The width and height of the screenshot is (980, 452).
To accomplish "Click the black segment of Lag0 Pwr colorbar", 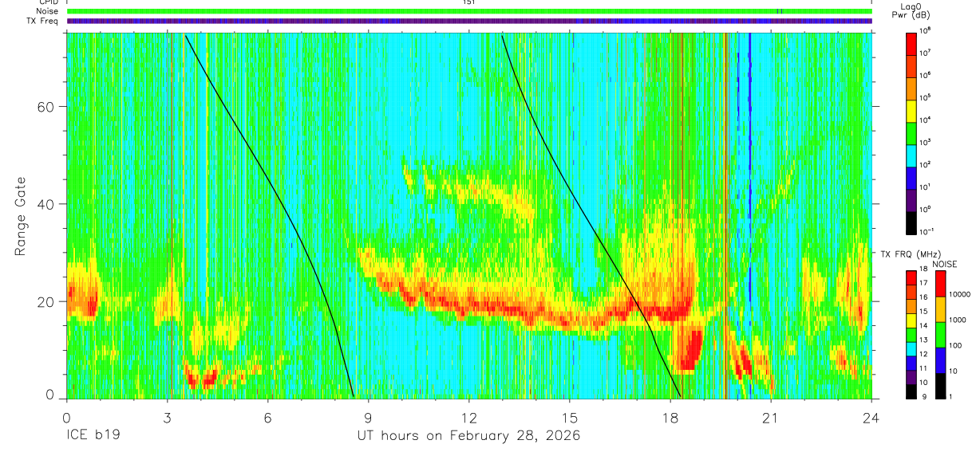I will tap(911, 222).
